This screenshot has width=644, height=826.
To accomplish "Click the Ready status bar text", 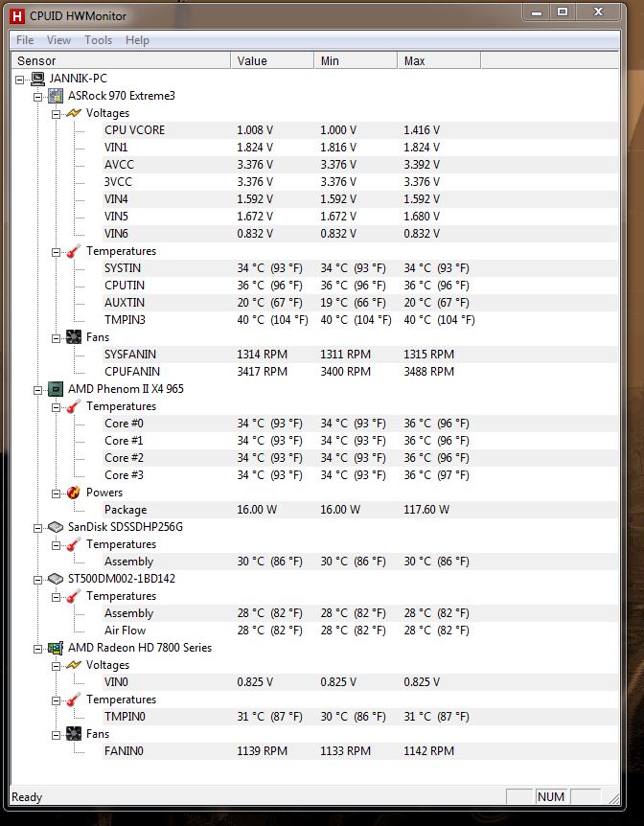I will (27, 797).
